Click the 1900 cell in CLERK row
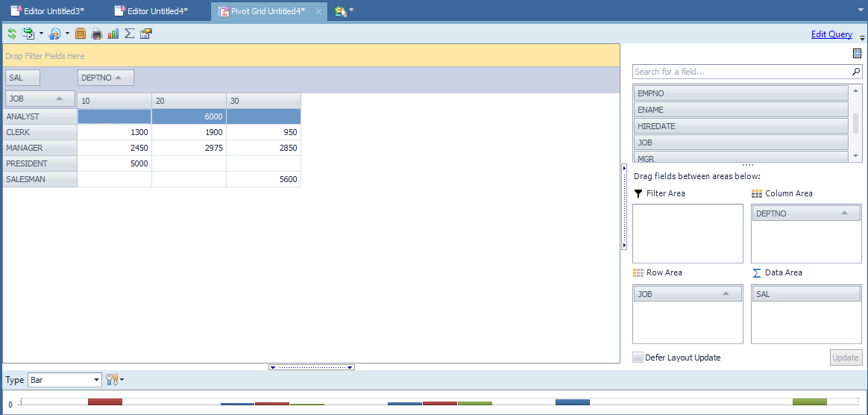The width and height of the screenshot is (868, 415). [x=189, y=132]
